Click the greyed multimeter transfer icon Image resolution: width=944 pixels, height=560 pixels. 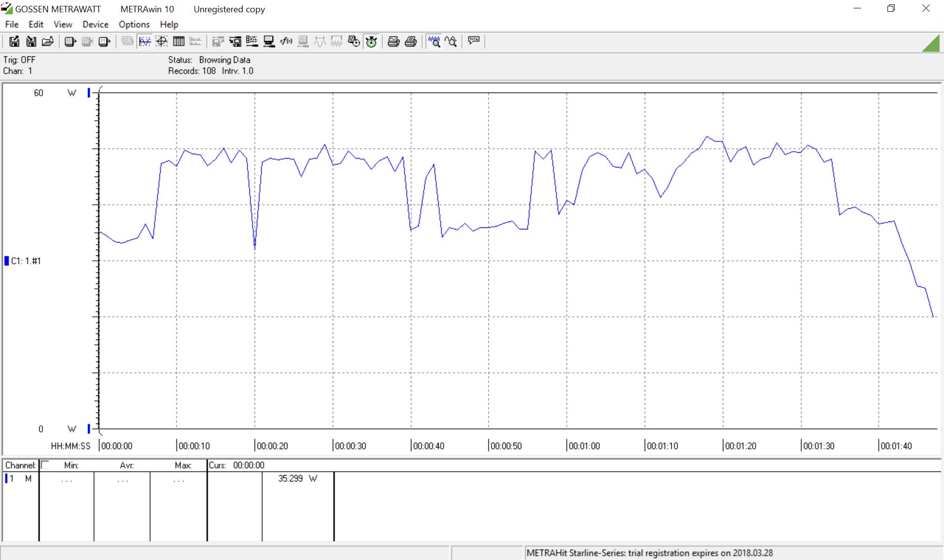(87, 41)
